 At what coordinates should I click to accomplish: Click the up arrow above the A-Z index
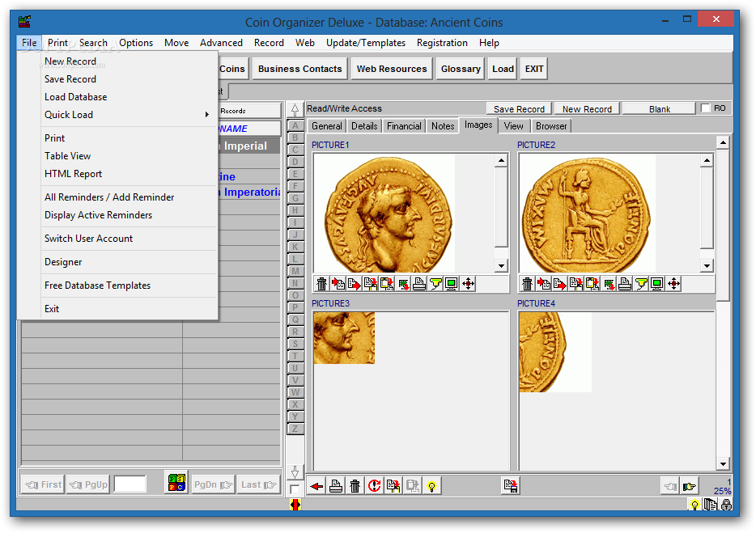pos(295,110)
